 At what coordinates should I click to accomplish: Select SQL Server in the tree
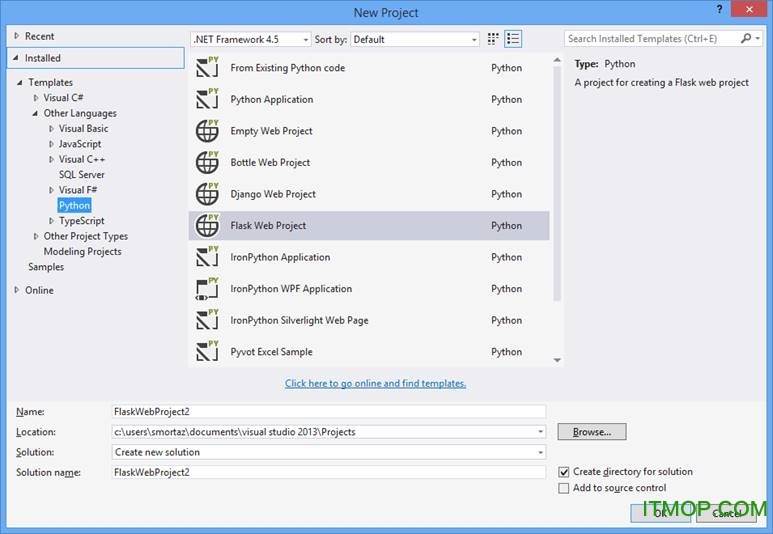click(81, 175)
